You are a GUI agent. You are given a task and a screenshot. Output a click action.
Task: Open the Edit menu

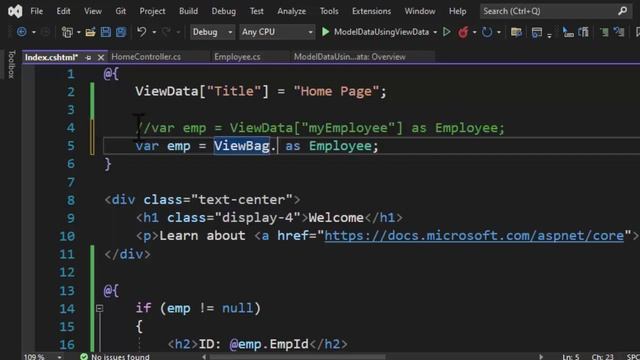point(63,11)
